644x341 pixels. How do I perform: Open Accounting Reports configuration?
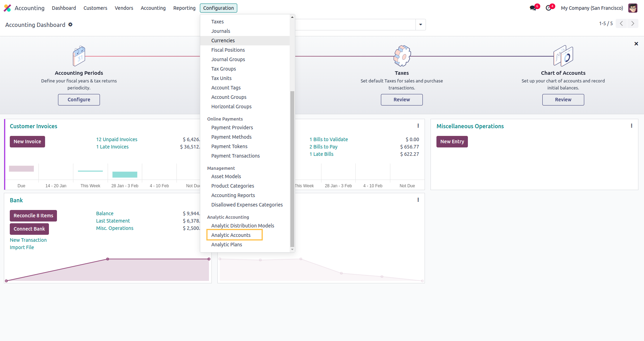pyautogui.click(x=245, y=195)
